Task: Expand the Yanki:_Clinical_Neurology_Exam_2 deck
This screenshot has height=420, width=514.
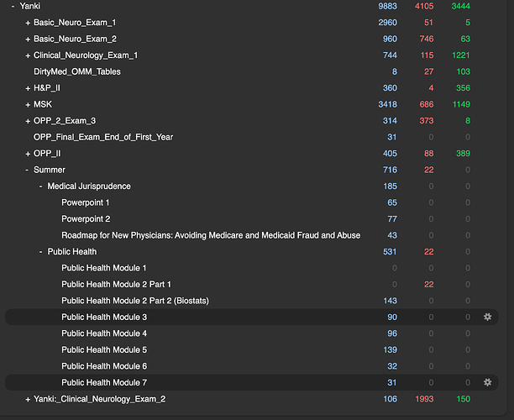Action: click(x=28, y=399)
